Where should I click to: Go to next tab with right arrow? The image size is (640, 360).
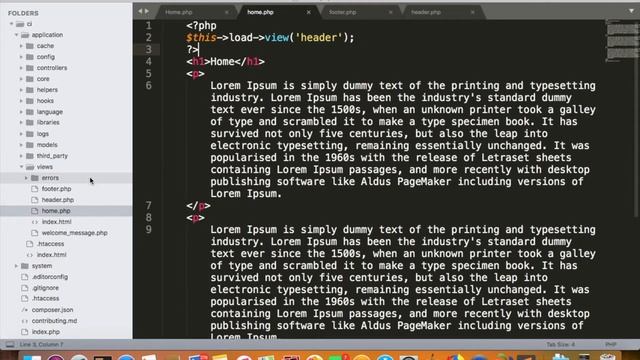pos(147,11)
